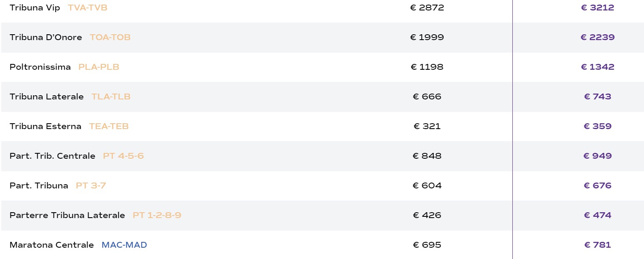Select the PT 3-7 sector code
644x259 pixels.
[91, 186]
